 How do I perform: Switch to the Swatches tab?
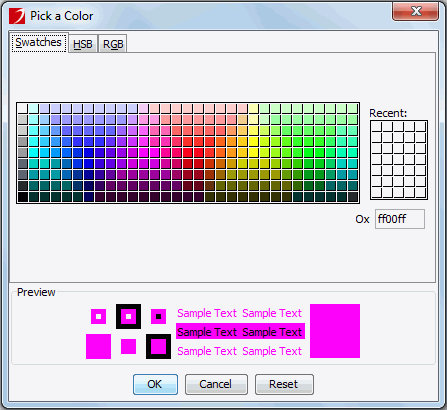[x=39, y=43]
